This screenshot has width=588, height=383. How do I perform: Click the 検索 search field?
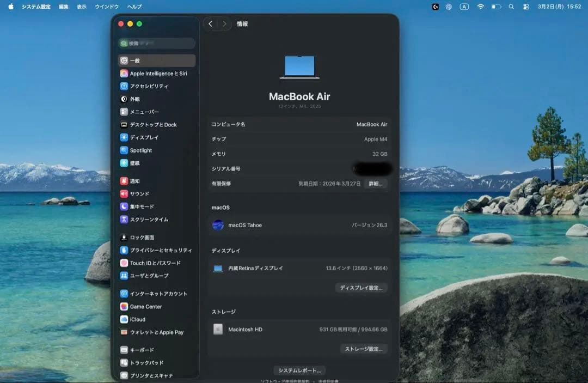click(156, 42)
